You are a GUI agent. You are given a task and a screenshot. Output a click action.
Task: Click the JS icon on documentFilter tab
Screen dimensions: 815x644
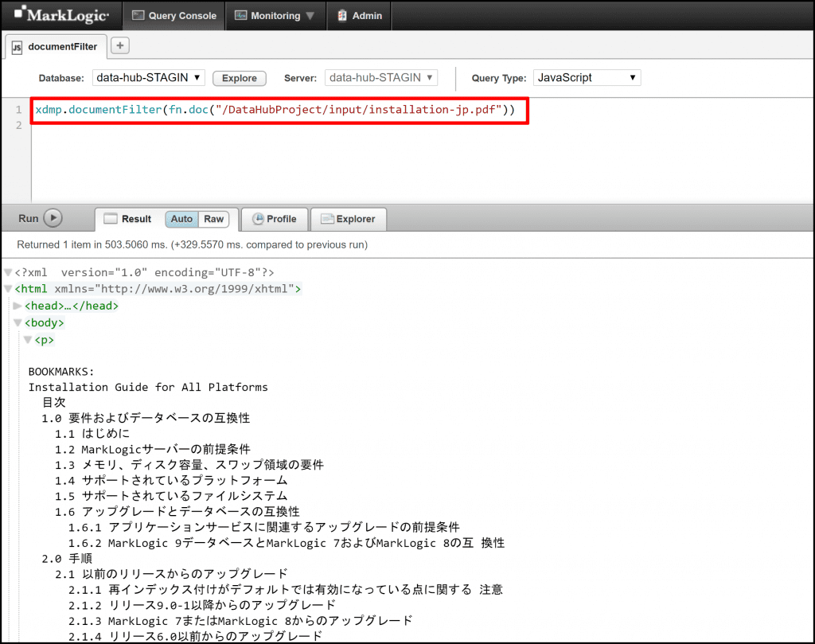pos(18,47)
